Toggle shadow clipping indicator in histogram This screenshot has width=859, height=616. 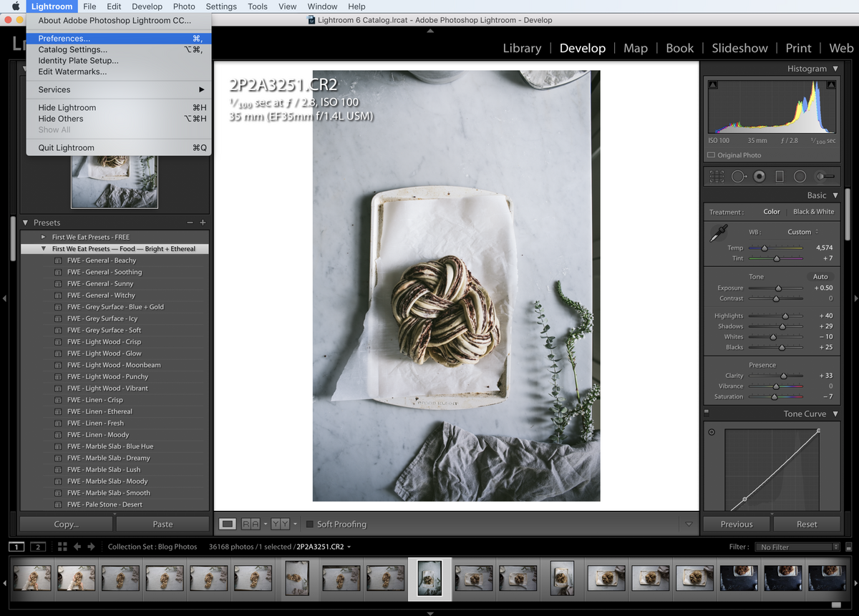pyautogui.click(x=713, y=85)
